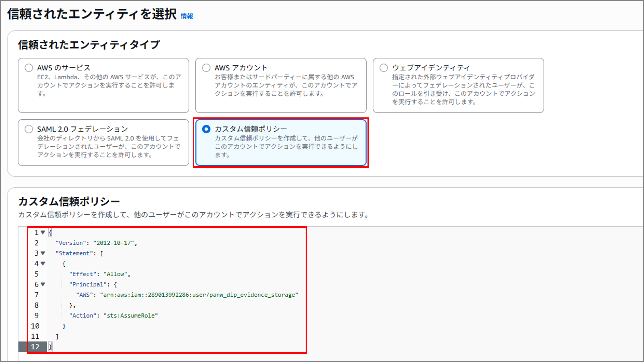
Task: Select SAML 2.0 フェデレーション radio option
Action: pyautogui.click(x=29, y=129)
